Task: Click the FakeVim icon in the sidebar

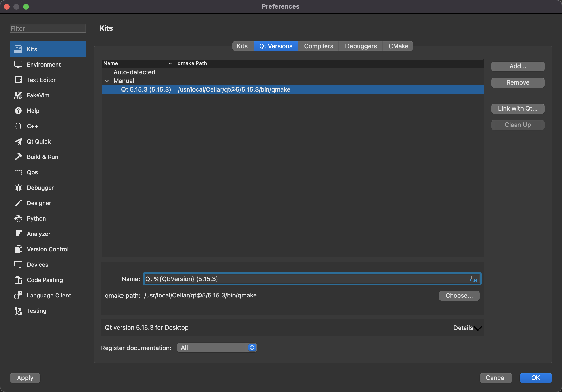Action: [x=18, y=95]
